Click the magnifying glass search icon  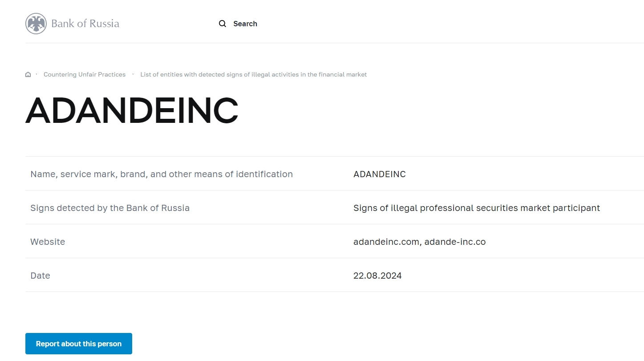(x=223, y=24)
